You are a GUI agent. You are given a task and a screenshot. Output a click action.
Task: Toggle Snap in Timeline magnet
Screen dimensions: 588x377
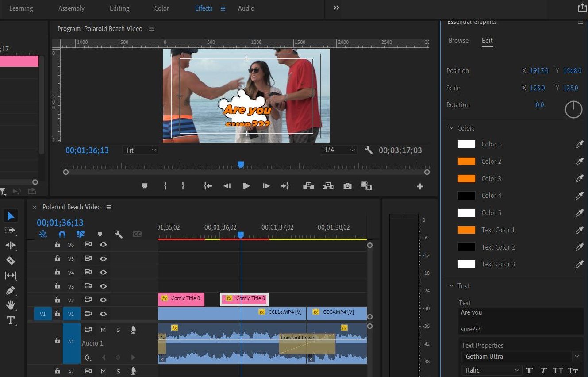62,235
